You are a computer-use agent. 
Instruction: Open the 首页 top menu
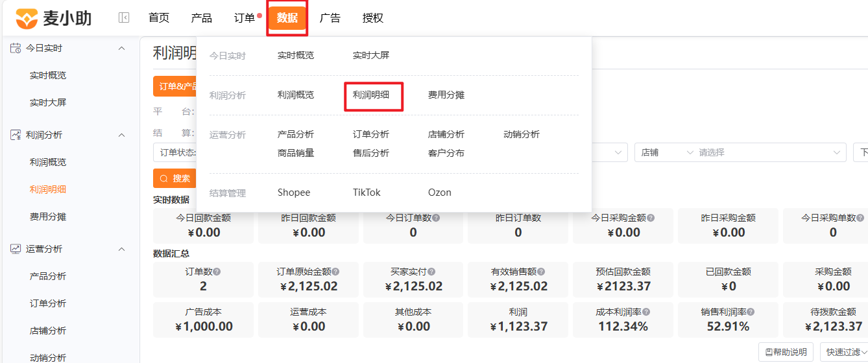point(159,18)
